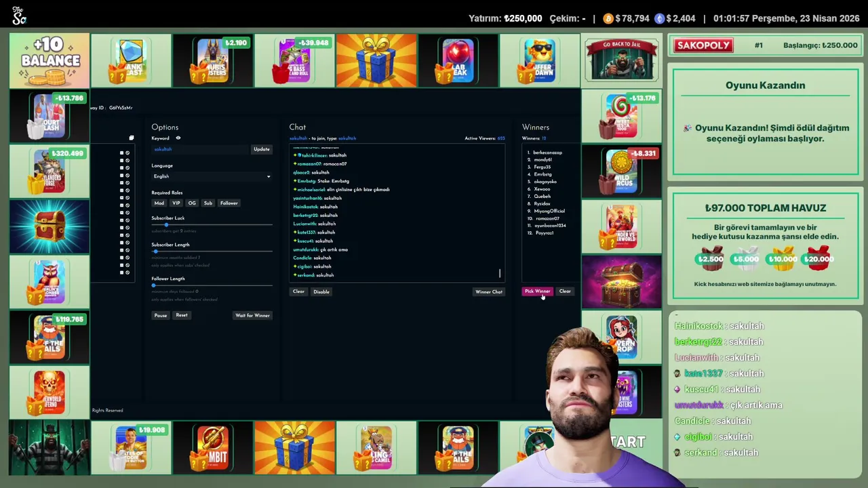
Task: Click the glowing blue treasure chest tile
Action: click(50, 226)
